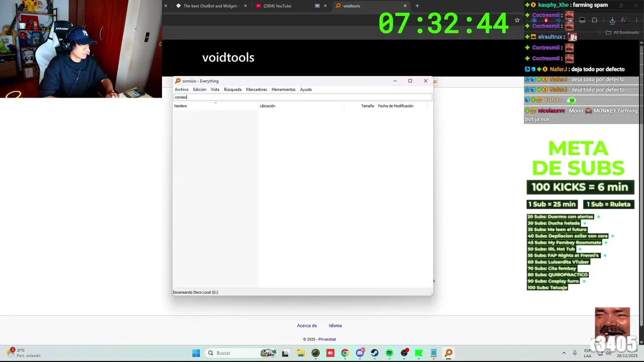Open Discord from the taskbar
Image resolution: width=644 pixels, height=362 pixels.
[x=360, y=353]
